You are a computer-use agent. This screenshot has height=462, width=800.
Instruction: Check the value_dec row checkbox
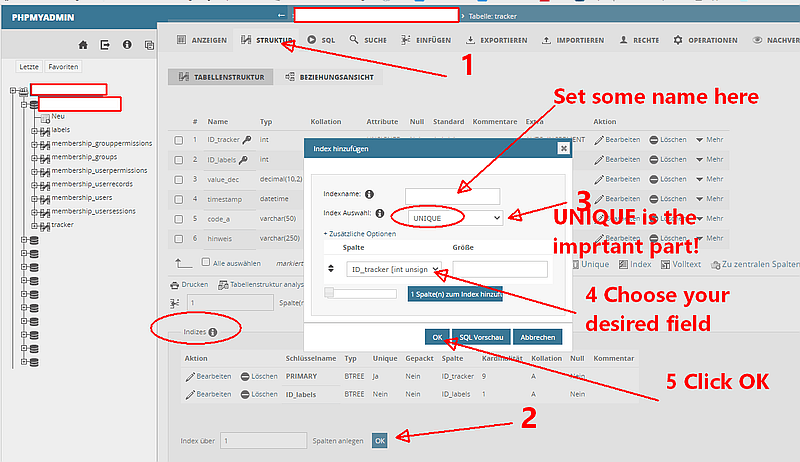pos(179,180)
